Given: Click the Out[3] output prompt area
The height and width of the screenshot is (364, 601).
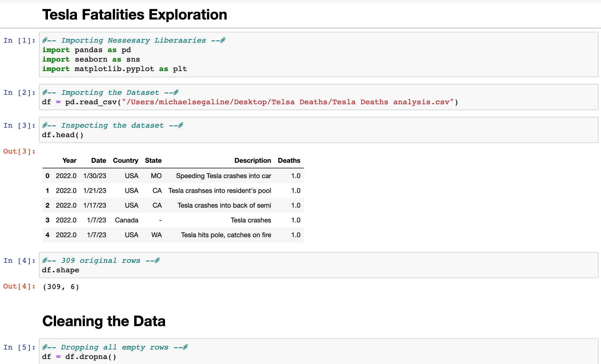Looking at the screenshot, I should point(19,152).
